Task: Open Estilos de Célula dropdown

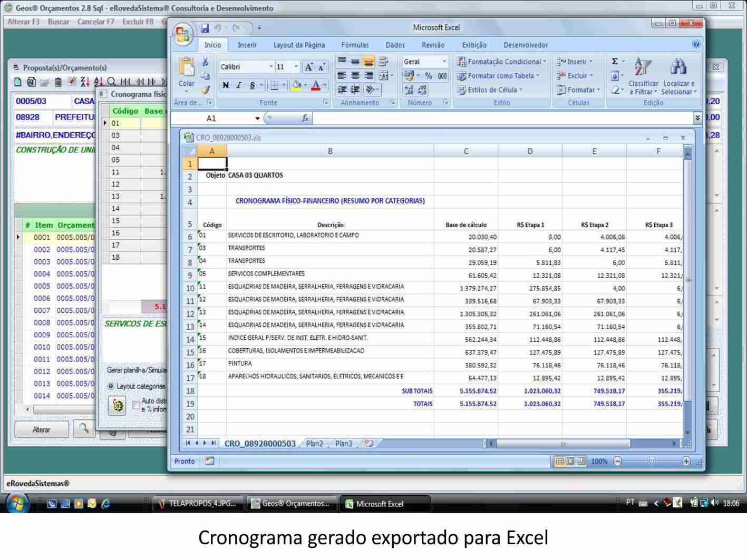Action: pos(490,90)
